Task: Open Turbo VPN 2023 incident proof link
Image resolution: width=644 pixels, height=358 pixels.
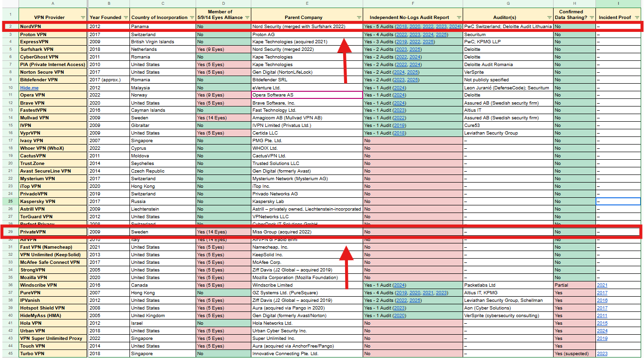Action: tap(602, 354)
